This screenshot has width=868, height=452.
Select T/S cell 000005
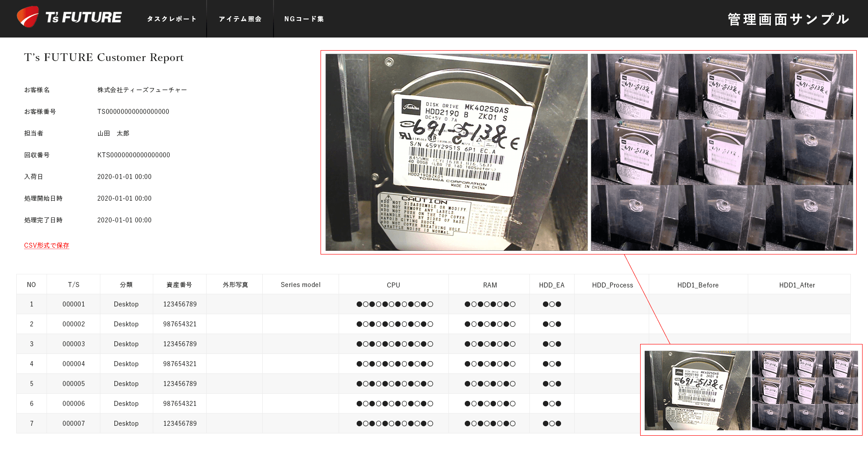(x=74, y=384)
